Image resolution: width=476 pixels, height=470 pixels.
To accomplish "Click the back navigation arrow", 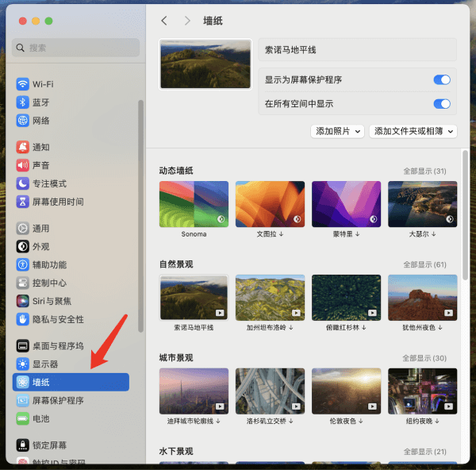I will [164, 21].
